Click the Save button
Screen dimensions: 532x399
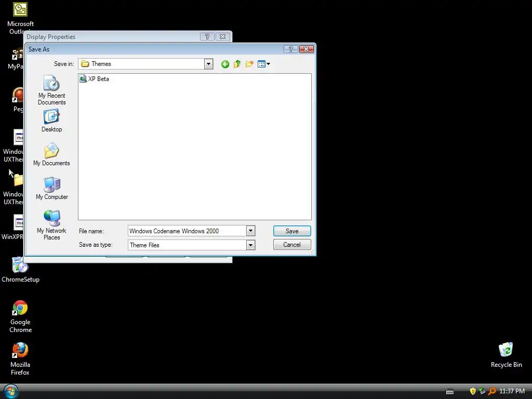[292, 231]
